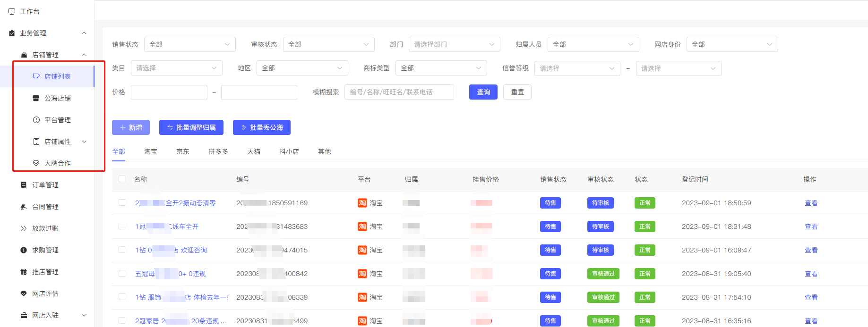868x327 pixels.
Task: Click the 平台管理 icon in sidebar
Action: coord(36,120)
